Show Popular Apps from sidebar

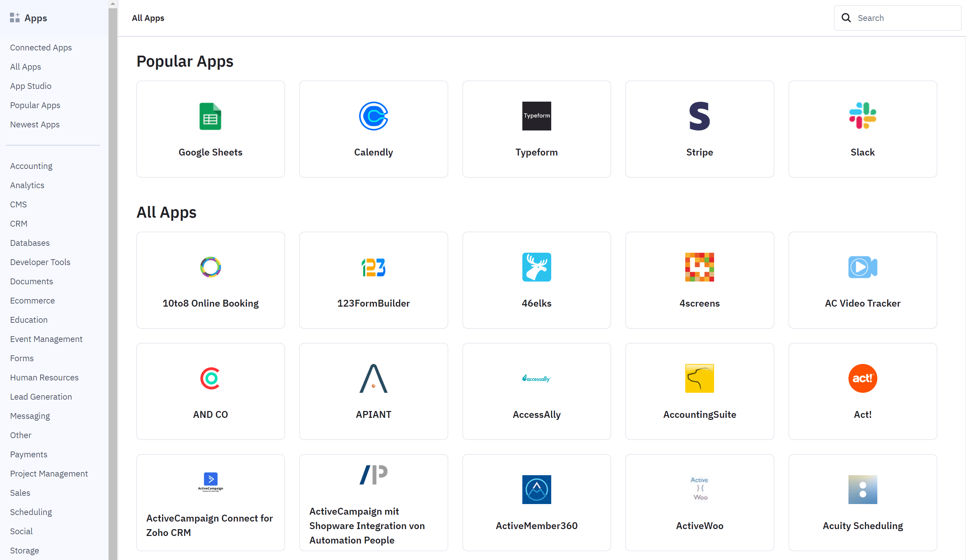pos(35,105)
